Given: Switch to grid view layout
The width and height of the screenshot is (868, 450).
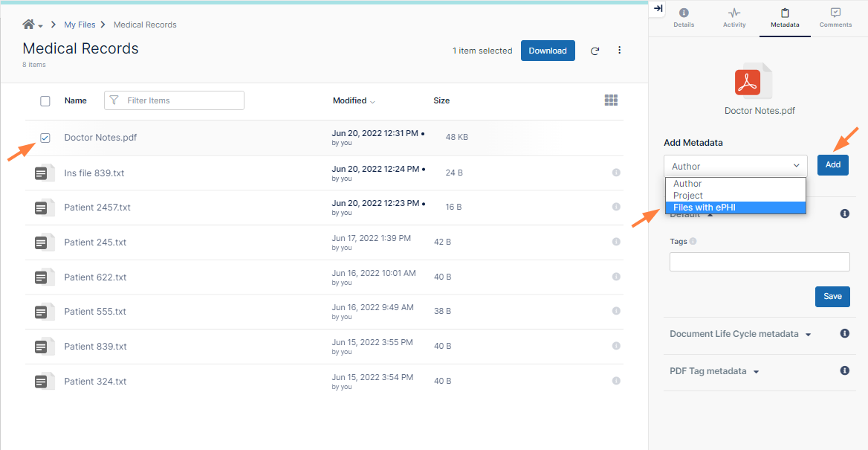Looking at the screenshot, I should (611, 100).
